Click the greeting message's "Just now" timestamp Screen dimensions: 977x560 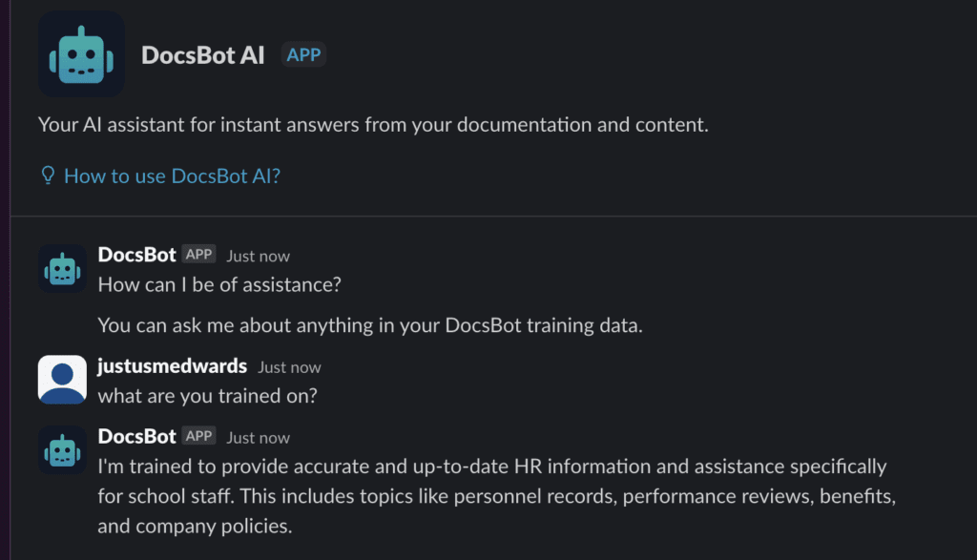(x=258, y=256)
